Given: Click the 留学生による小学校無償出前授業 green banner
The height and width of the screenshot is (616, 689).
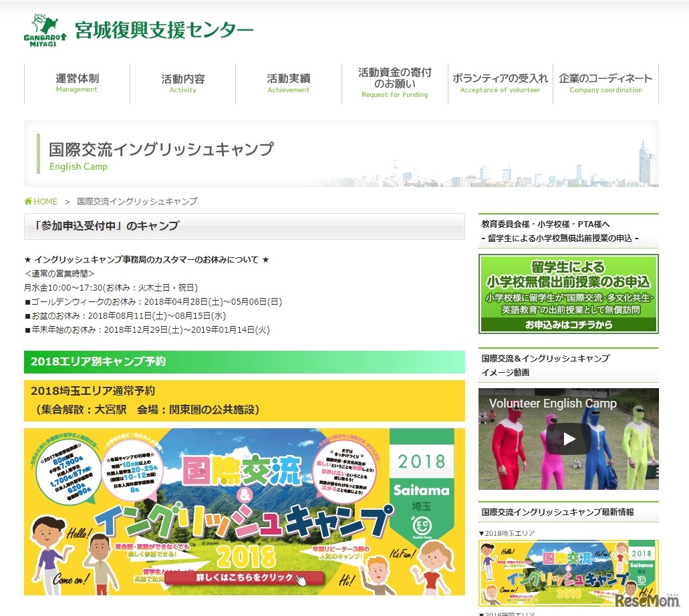Looking at the screenshot, I should point(568,292).
